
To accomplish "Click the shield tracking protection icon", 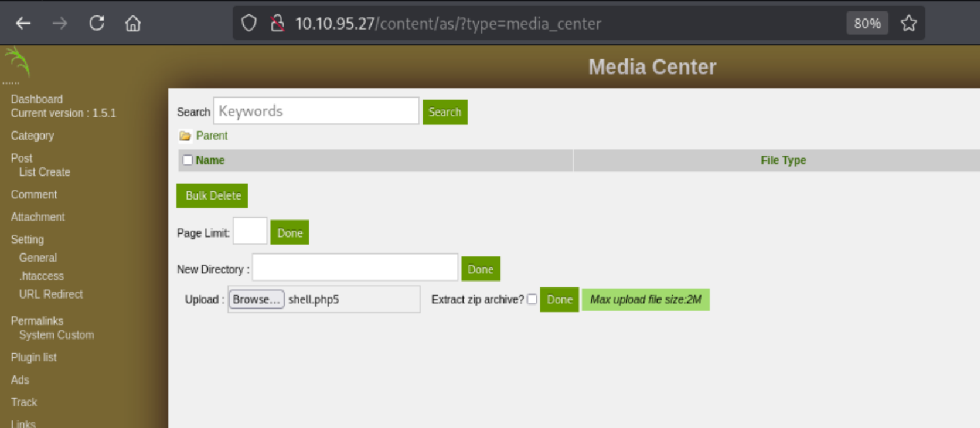I will [249, 22].
